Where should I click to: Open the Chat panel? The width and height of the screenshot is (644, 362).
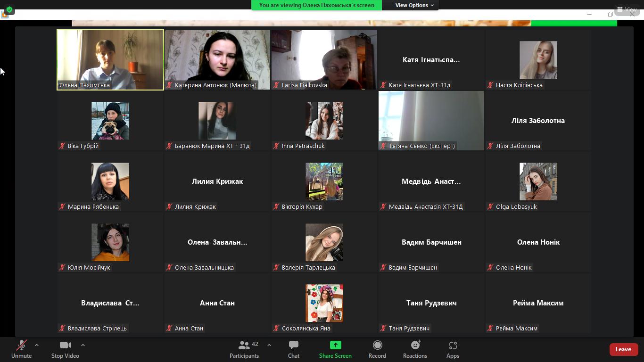coord(293,349)
